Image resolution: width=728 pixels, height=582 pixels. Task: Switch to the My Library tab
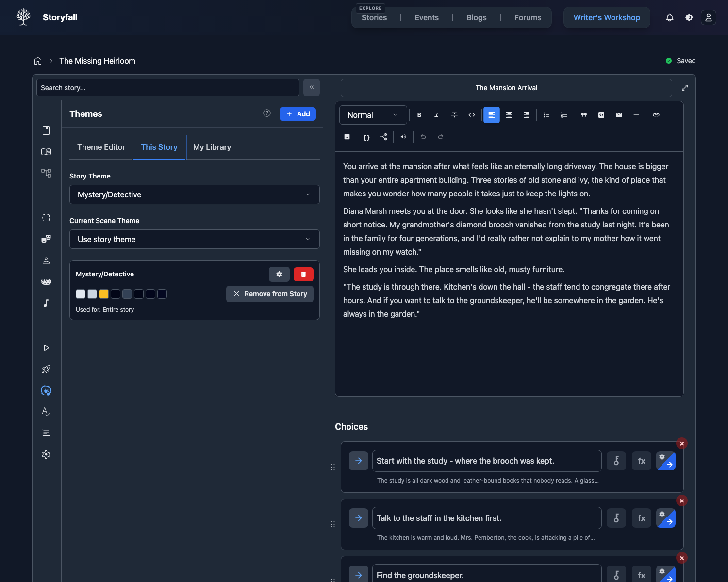coord(212,147)
